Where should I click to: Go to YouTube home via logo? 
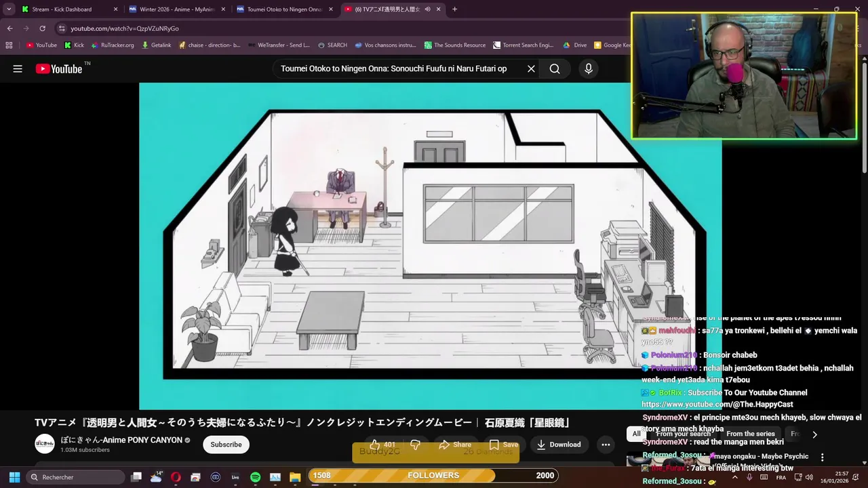pos(59,68)
